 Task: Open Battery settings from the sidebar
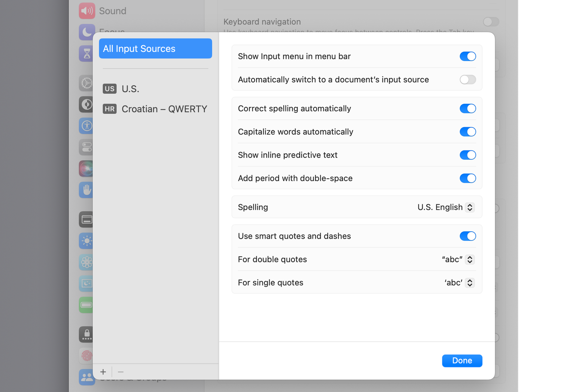pyautogui.click(x=86, y=305)
